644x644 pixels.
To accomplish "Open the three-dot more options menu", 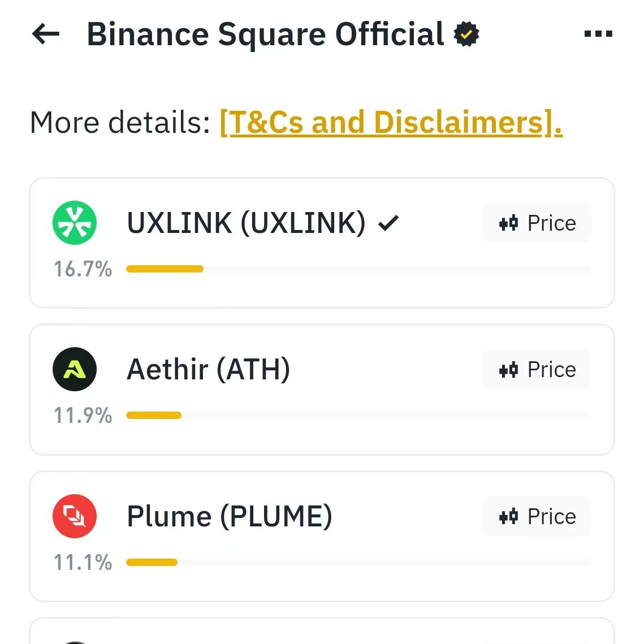I will pos(598,34).
